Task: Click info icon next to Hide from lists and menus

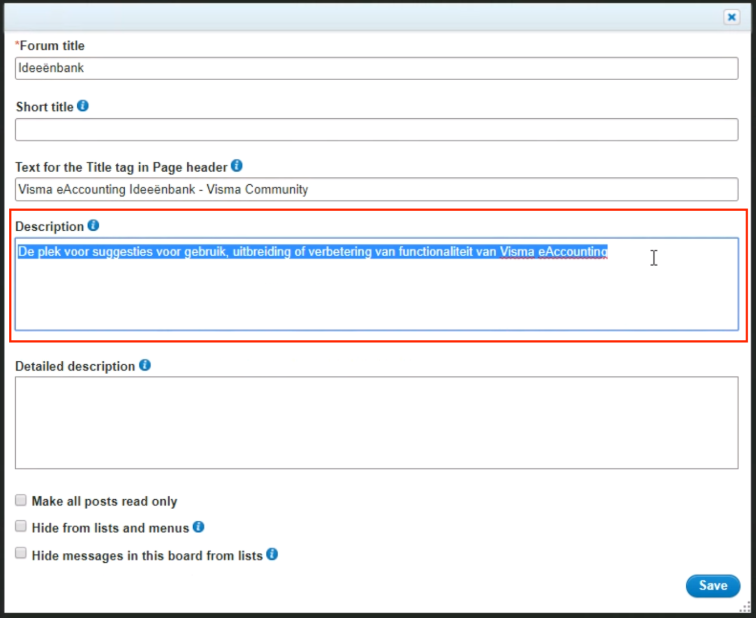Action: pyautogui.click(x=199, y=526)
